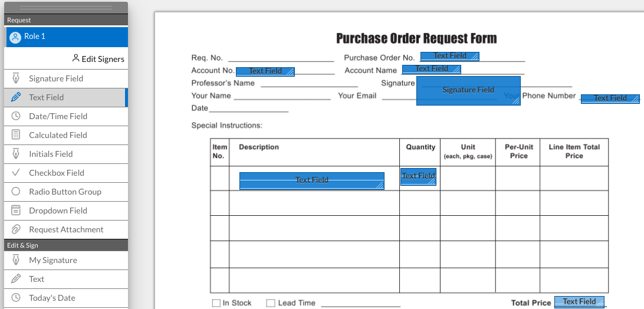Select the Total Price text field

579,302
